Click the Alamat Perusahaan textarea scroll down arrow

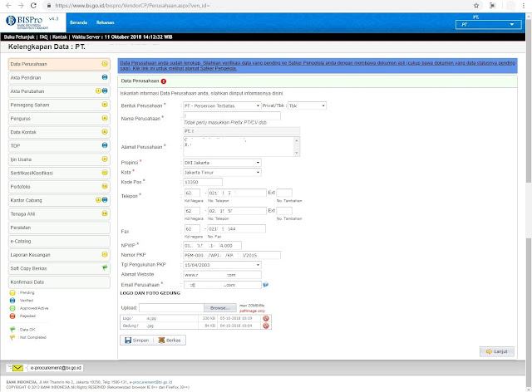click(297, 153)
